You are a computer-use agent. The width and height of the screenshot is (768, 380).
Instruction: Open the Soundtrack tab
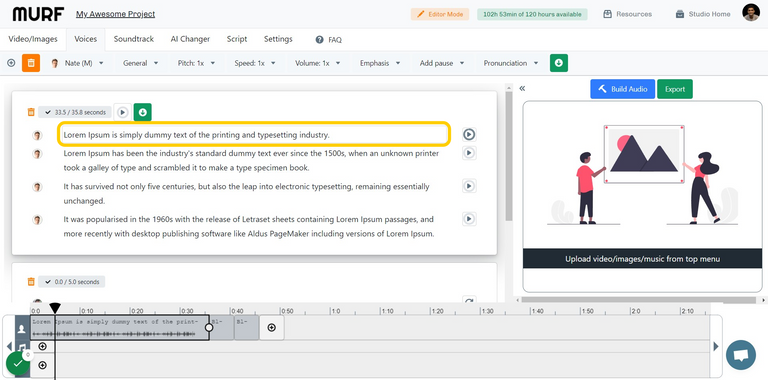point(134,39)
